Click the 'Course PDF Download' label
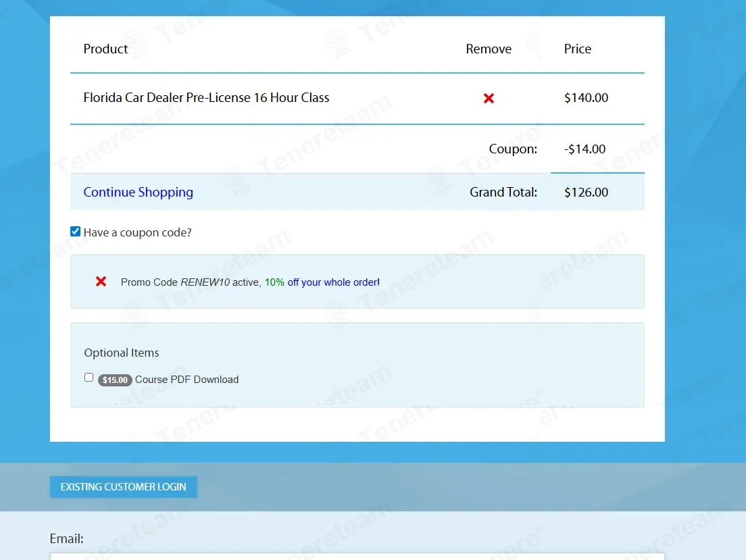 point(187,380)
